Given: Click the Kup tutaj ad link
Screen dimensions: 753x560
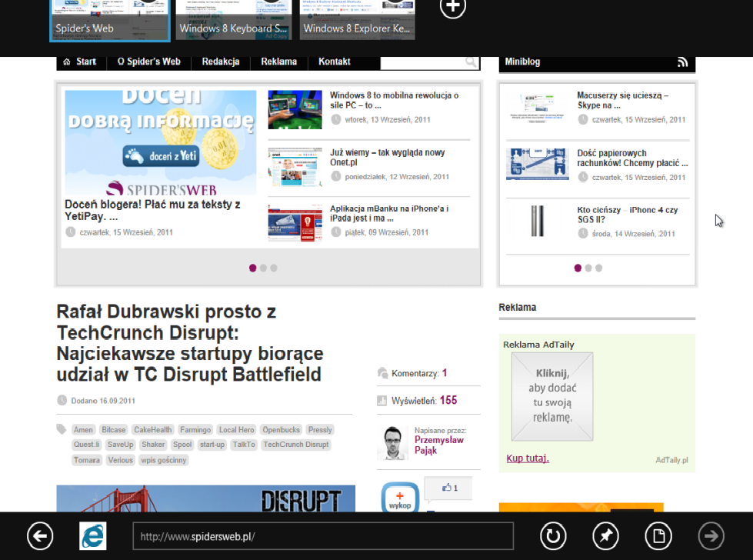Looking at the screenshot, I should pyautogui.click(x=528, y=458).
